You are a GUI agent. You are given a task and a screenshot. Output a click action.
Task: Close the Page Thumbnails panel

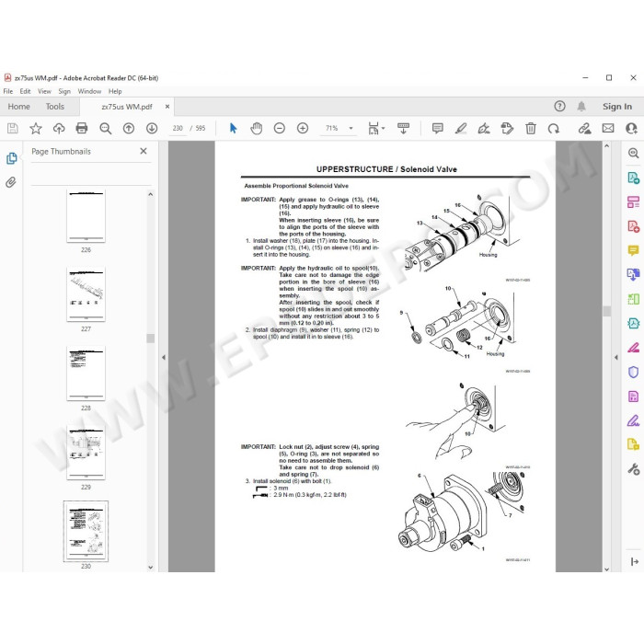pyautogui.click(x=144, y=151)
